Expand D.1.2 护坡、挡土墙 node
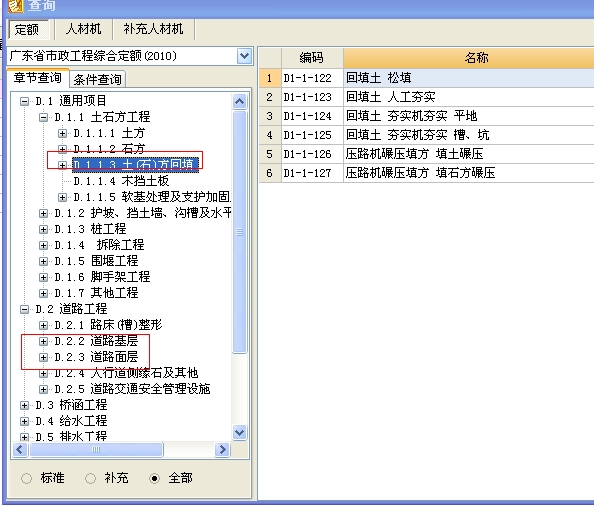 point(44,213)
